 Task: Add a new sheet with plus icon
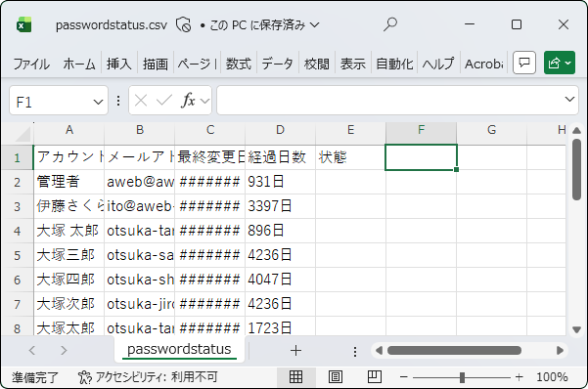tap(295, 351)
